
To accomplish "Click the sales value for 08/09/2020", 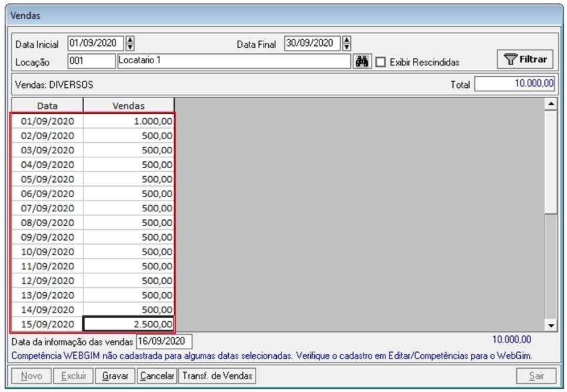I will 129,223.
